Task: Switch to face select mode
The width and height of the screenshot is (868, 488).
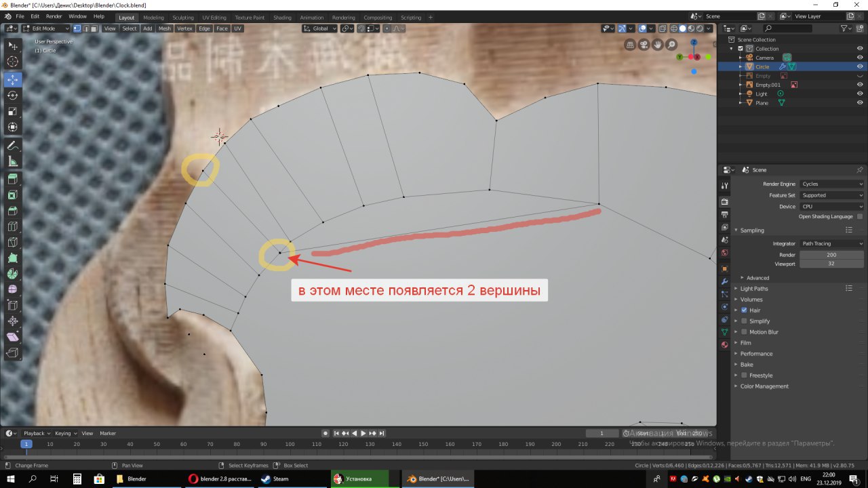Action: tap(94, 28)
